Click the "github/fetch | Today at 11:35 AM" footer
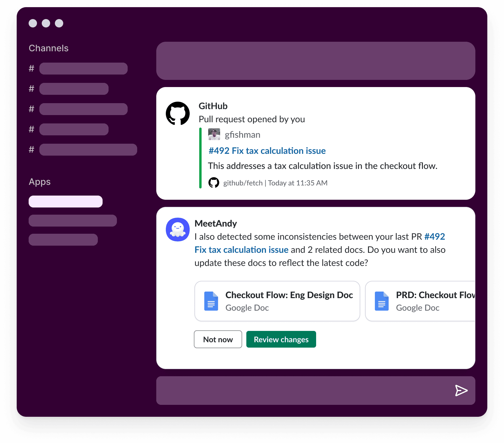The height and width of the screenshot is (443, 504). tap(276, 183)
